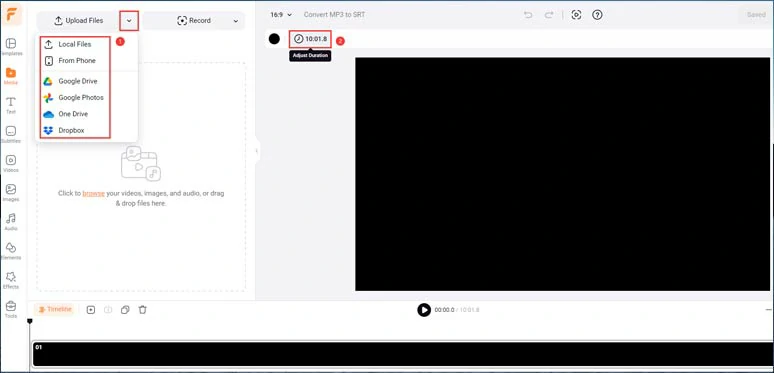This screenshot has height=373, width=774.
Task: Expand the Upload Files dropdown arrow
Action: pyautogui.click(x=129, y=21)
